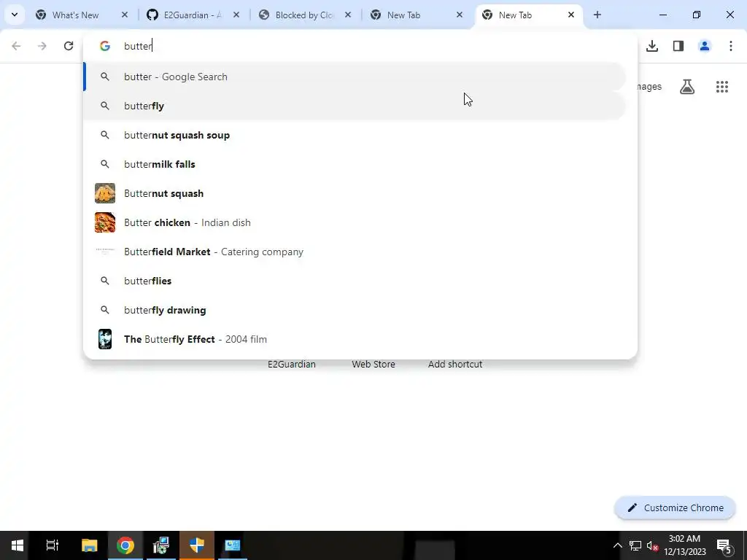Open the network tray icon
Image resolution: width=747 pixels, height=560 pixels.
coord(635,545)
